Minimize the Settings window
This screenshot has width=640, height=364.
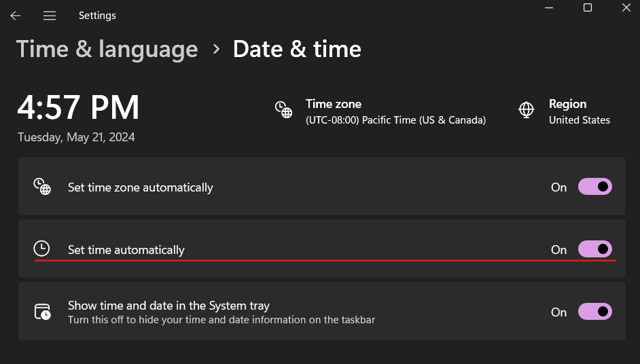(549, 7)
